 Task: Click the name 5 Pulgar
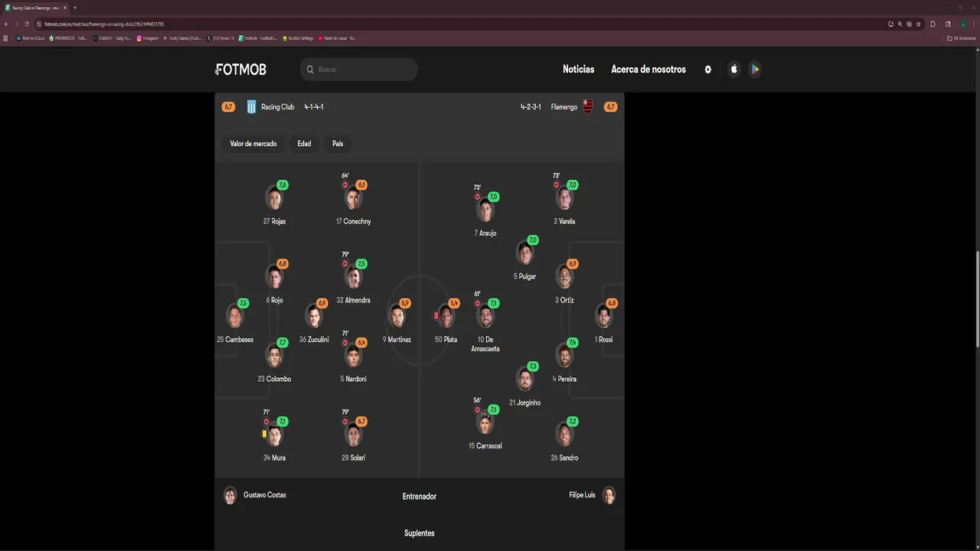[525, 277]
